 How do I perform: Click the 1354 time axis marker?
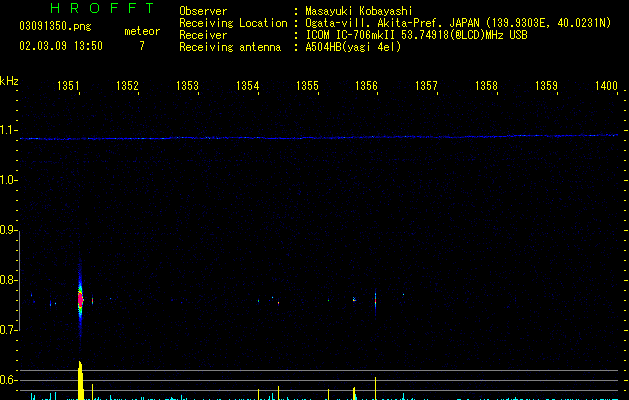(x=248, y=85)
